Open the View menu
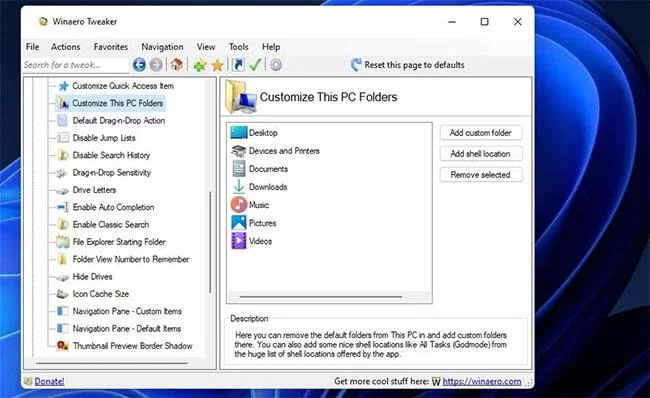 pos(206,47)
